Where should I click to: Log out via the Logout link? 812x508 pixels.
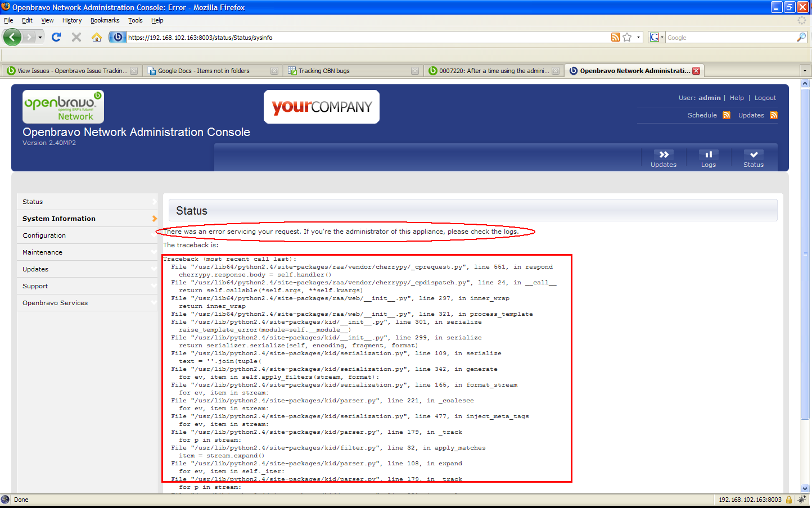coord(765,98)
